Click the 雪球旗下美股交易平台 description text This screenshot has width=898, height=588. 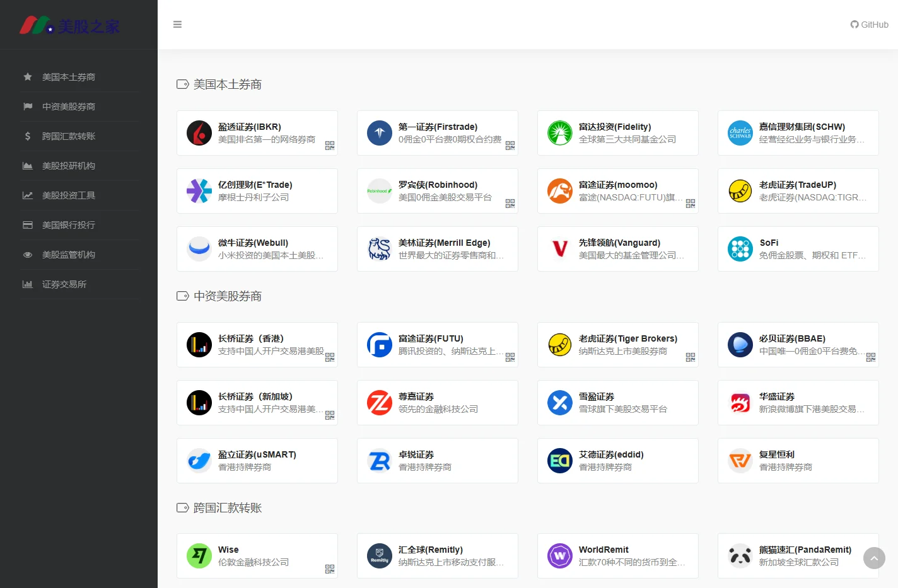pyautogui.click(x=623, y=409)
